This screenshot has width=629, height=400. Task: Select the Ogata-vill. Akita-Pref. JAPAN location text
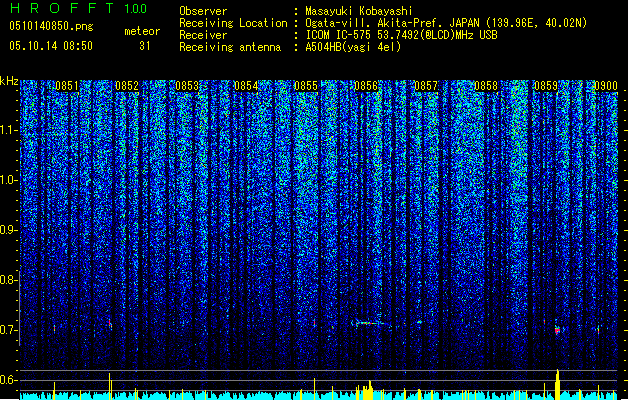446,23
